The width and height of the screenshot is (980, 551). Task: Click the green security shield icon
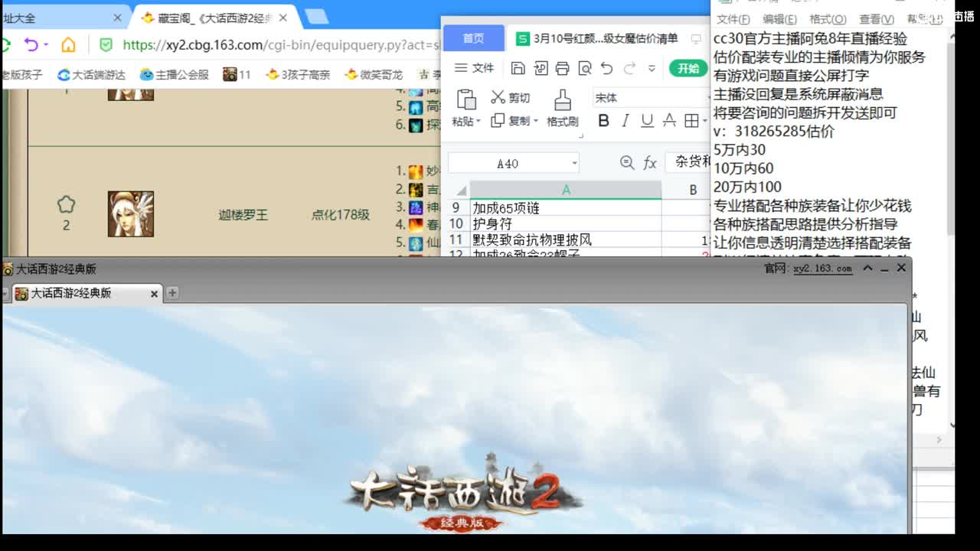point(106,44)
